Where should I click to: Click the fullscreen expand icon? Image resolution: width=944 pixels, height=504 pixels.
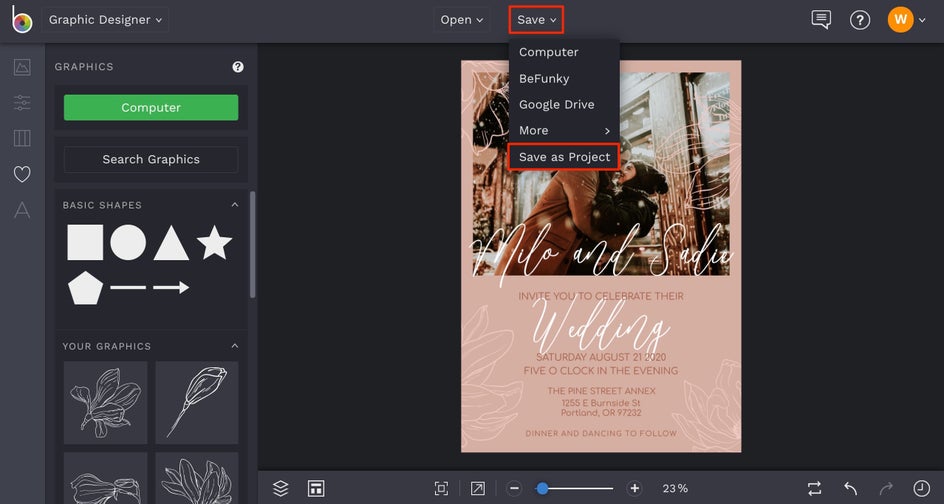click(477, 488)
